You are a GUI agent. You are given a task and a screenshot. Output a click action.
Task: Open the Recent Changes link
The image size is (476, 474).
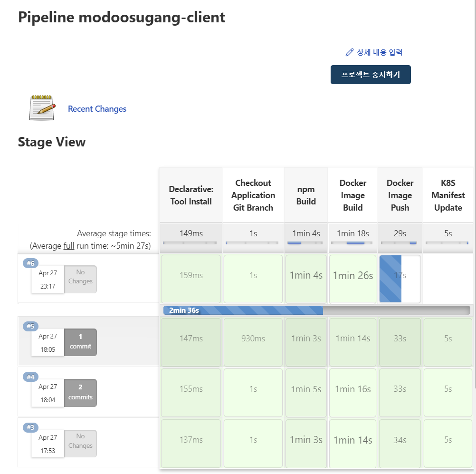point(97,109)
